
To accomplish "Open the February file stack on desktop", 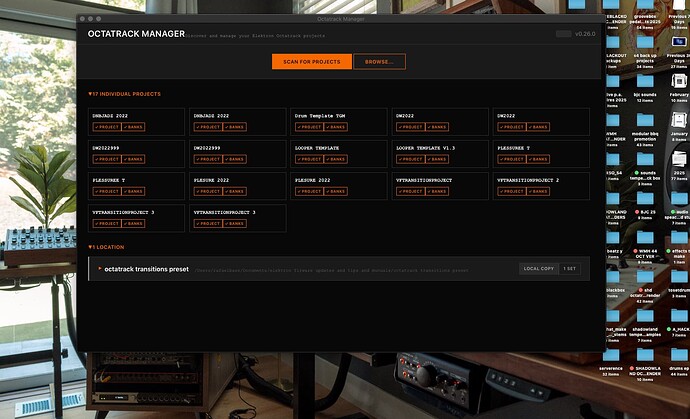I will (x=679, y=81).
